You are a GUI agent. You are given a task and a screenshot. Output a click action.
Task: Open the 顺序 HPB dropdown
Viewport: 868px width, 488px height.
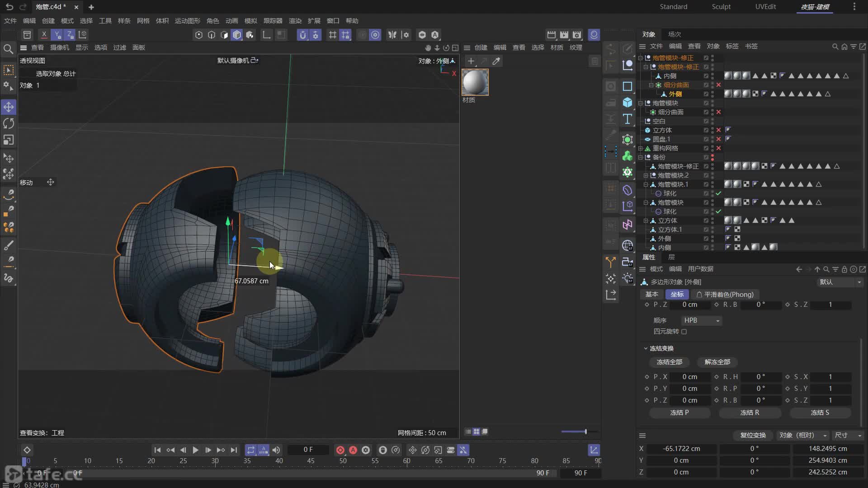tap(701, 320)
